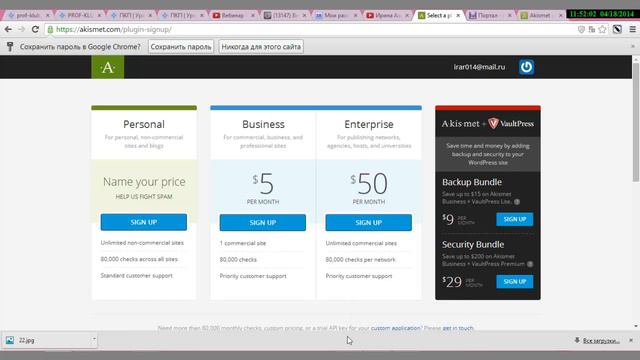This screenshot has height=360, width=640.
Task: Click the green padlock security icon
Action: coord(50,29)
